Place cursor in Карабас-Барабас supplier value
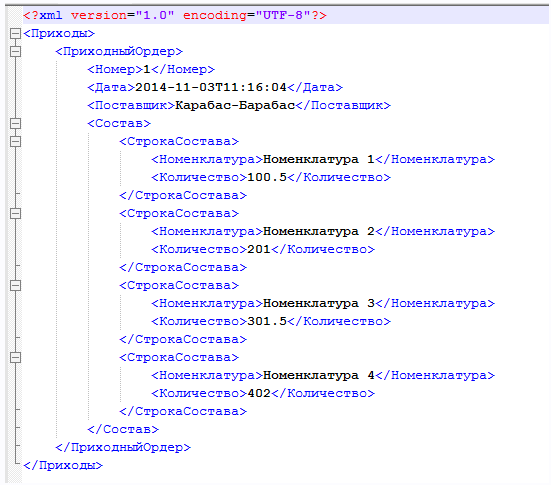Screen dimensions: 551x485 [x=235, y=105]
